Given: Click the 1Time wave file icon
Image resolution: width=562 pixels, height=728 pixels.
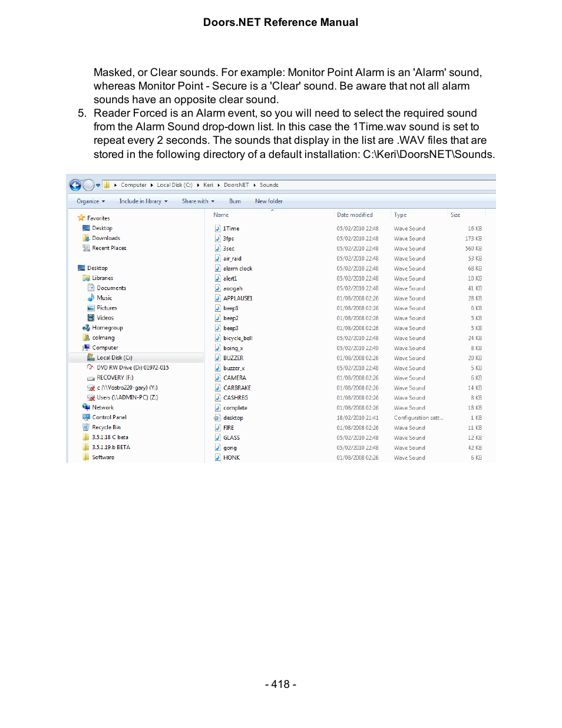Looking at the screenshot, I should 217,229.
